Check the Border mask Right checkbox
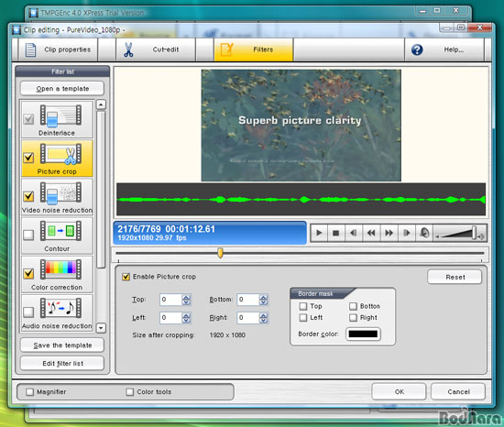This screenshot has width=504, height=427. [353, 317]
